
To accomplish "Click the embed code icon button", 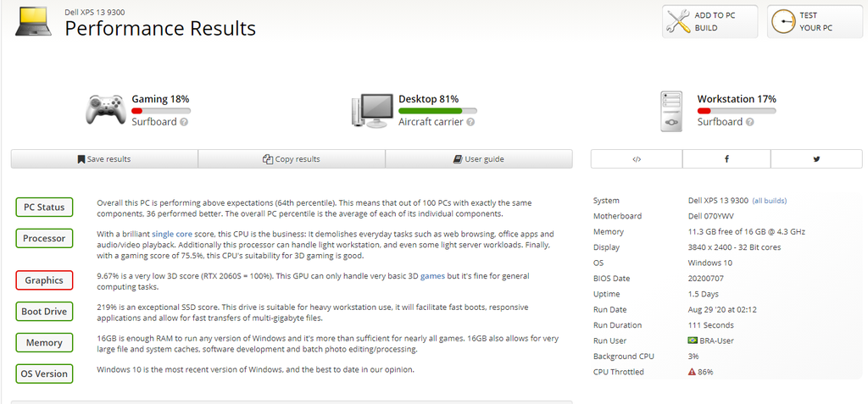I will click(637, 159).
